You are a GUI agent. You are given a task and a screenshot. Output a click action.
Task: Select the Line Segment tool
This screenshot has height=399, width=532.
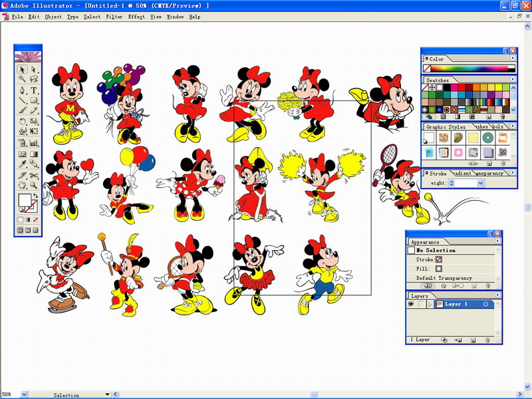coord(23,100)
